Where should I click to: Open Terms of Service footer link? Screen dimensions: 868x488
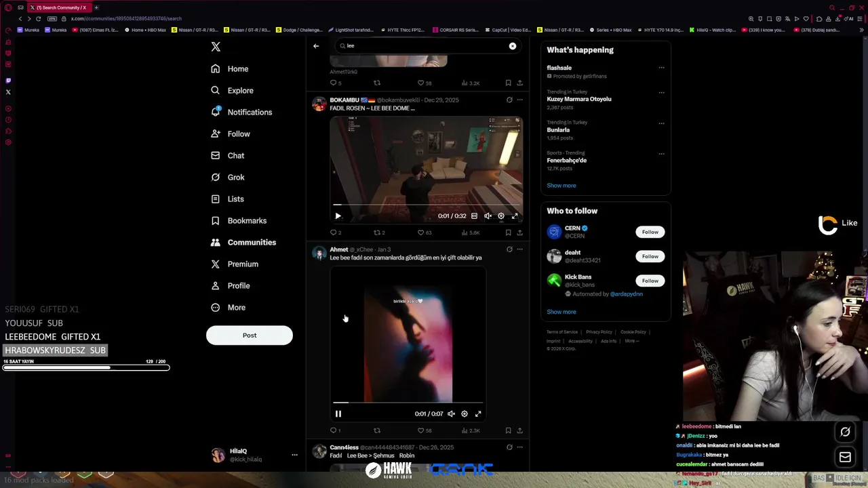[x=562, y=332]
